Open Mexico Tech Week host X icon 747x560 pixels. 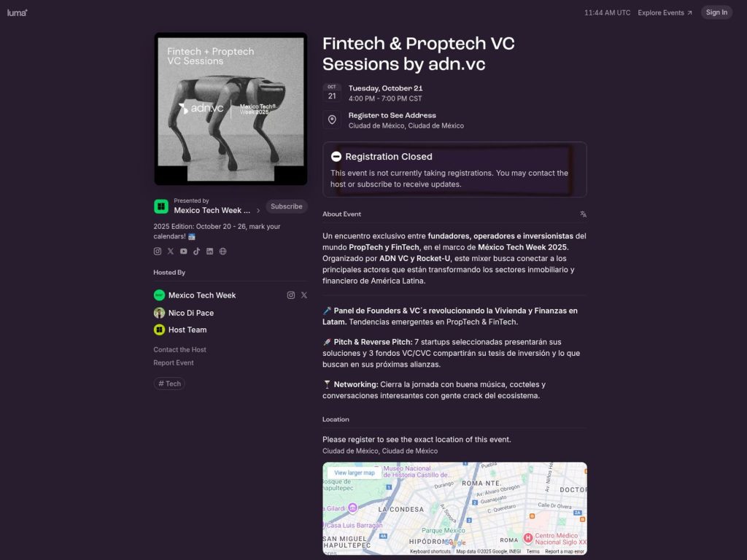pos(304,295)
